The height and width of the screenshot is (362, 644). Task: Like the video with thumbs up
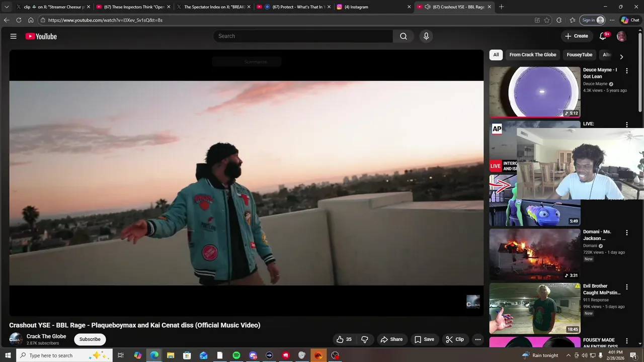[344, 339]
